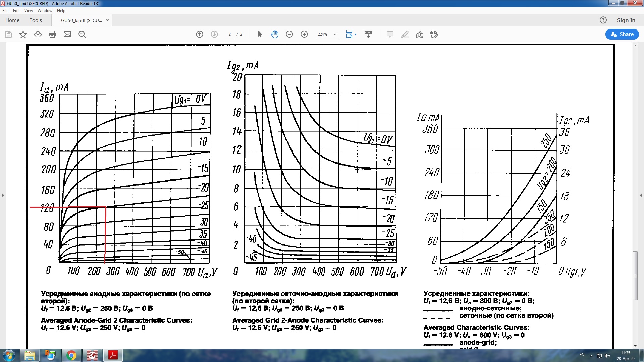Screen dimensions: 644x362
Task: Click the scrollbar down arrow
Action: point(635,346)
